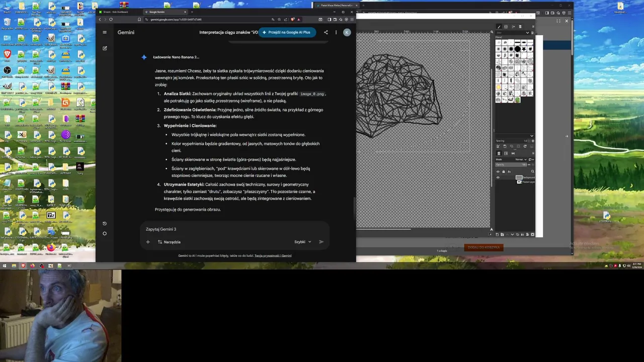Open Firefox desktop shortcut icon
The height and width of the screenshot is (362, 644).
(51, 248)
